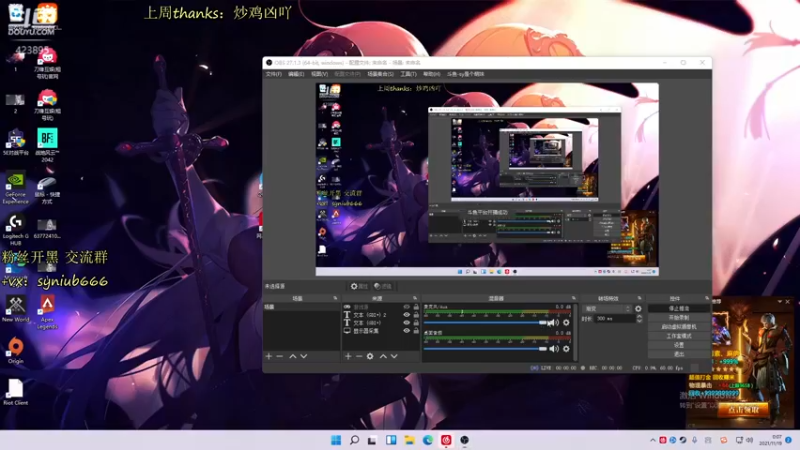The width and height of the screenshot is (800, 450).
Task: Add a new source with plus icon
Action: point(348,356)
